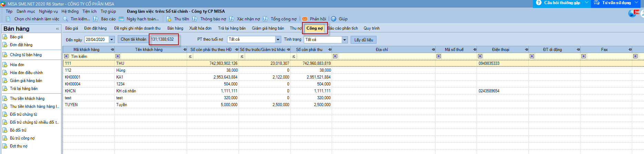
Task: Open filter operator for Mã khách hàng column
Action: coord(66,56)
